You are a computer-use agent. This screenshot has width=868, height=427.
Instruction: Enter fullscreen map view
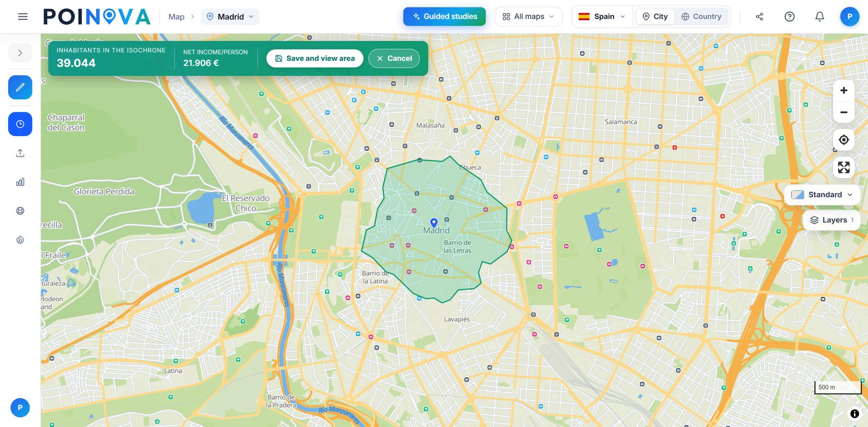844,167
